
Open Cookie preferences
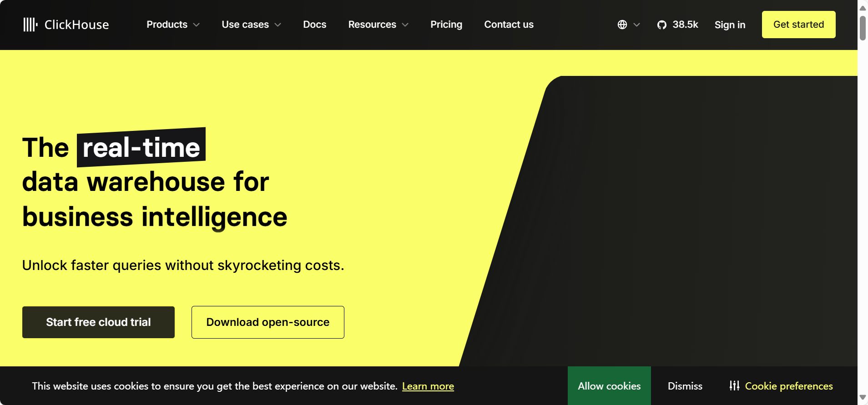[x=781, y=386]
